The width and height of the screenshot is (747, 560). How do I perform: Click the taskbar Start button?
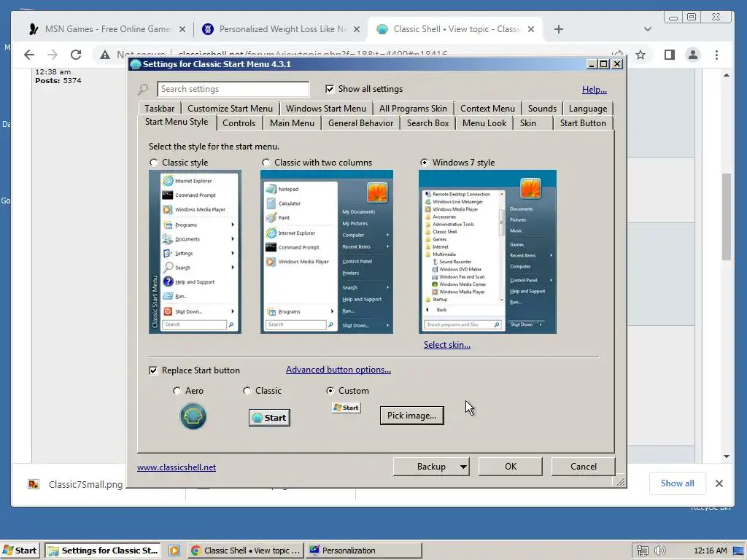pyautogui.click(x=20, y=551)
